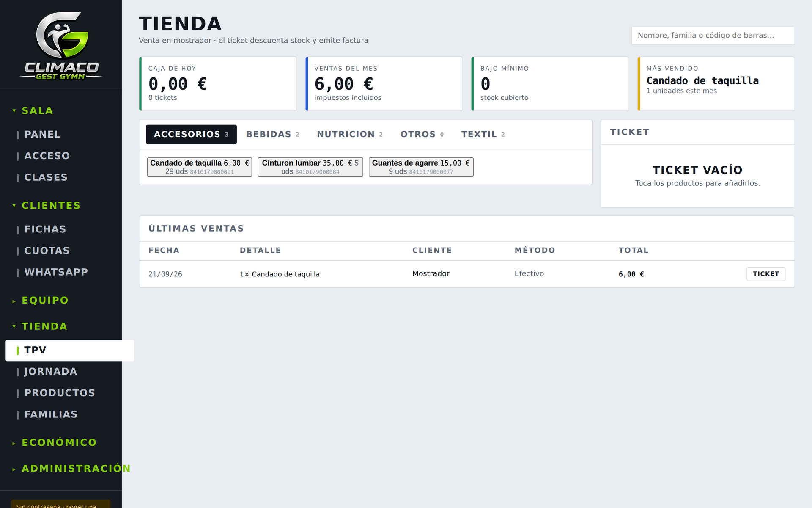
Task: Click the FECHA column header
Action: click(164, 250)
